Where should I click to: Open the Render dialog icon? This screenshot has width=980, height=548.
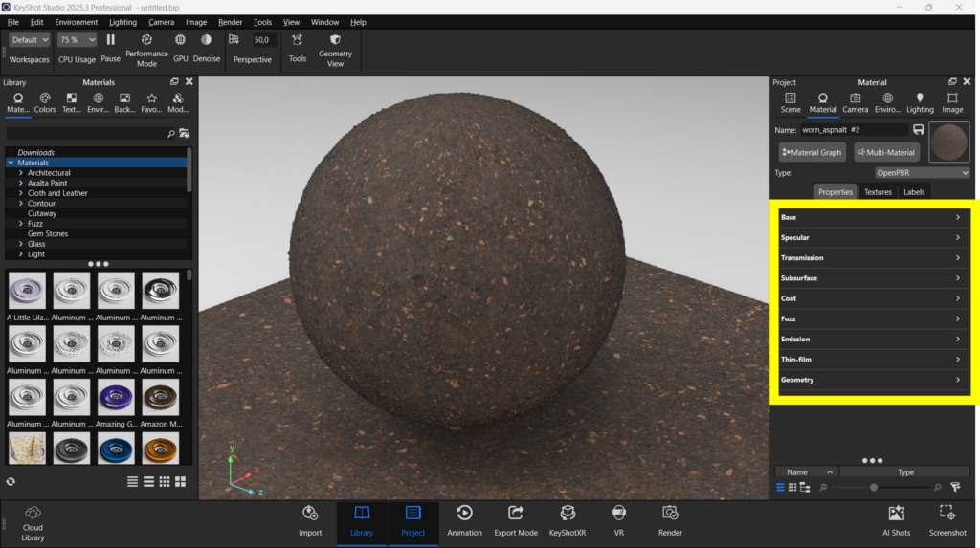670,514
